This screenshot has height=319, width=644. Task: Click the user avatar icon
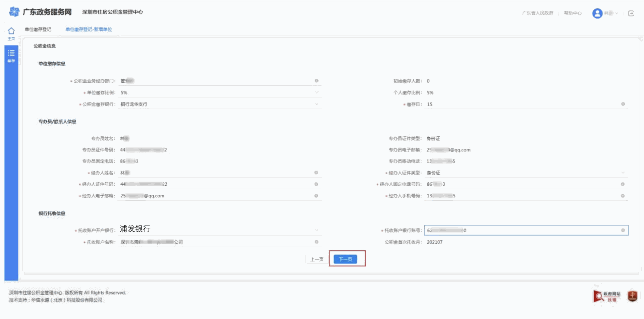pos(597,13)
